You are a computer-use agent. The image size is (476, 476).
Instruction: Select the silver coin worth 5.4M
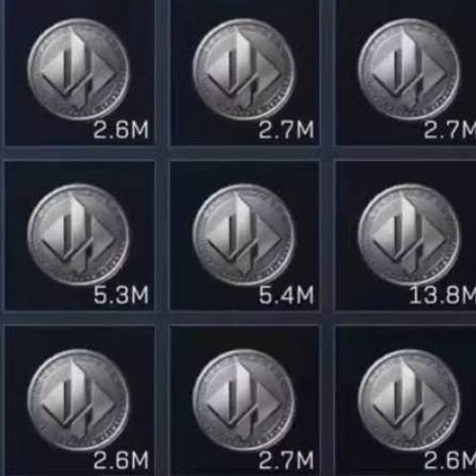tap(244, 235)
